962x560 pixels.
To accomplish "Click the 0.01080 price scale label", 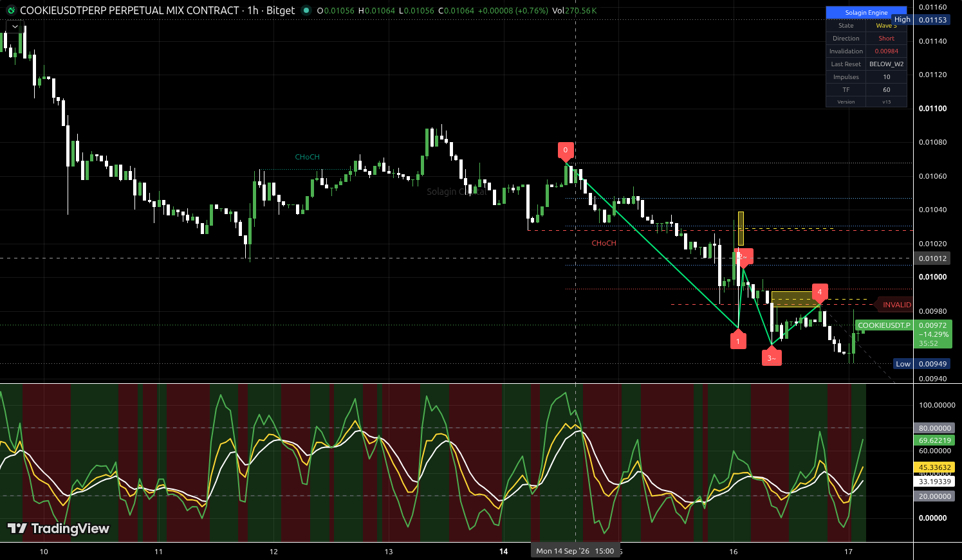I will point(932,142).
